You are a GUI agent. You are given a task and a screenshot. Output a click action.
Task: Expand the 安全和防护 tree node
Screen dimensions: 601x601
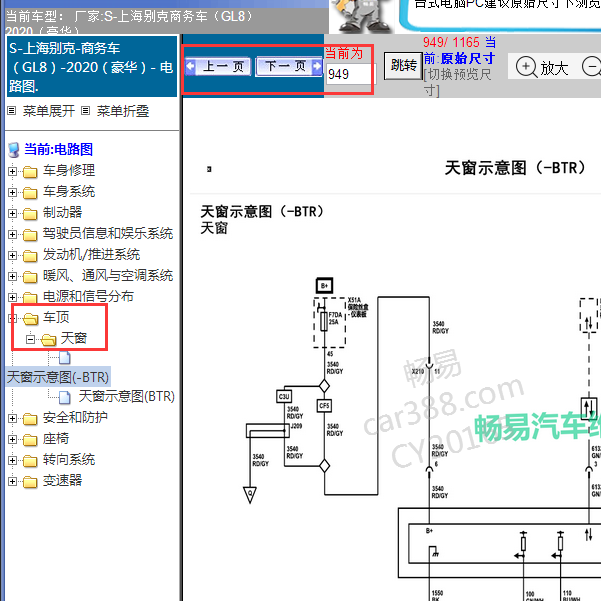click(x=12, y=419)
